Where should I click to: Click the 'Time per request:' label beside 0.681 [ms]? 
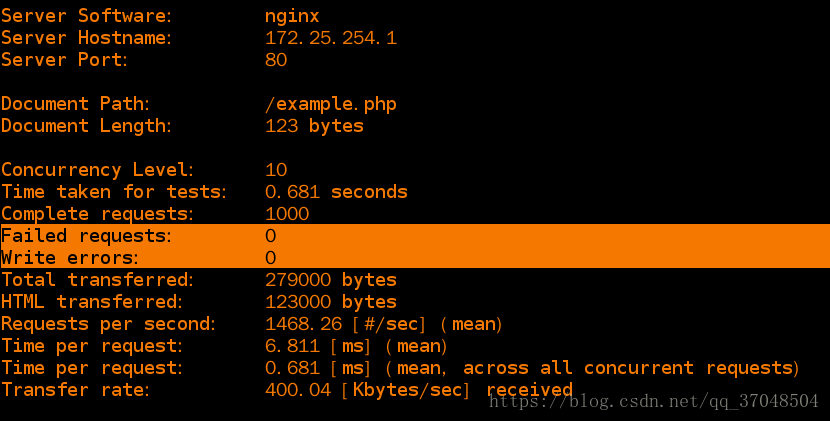click(x=92, y=368)
